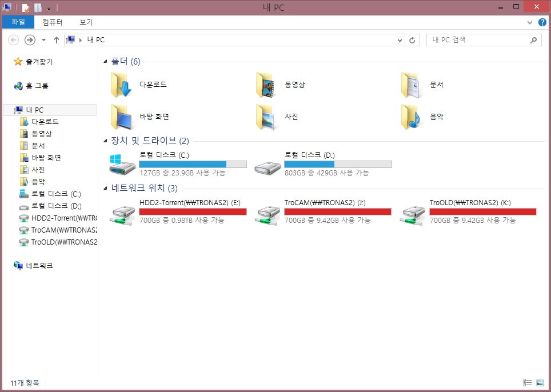
Task: Open the Help question mark icon
Action: 542,22
